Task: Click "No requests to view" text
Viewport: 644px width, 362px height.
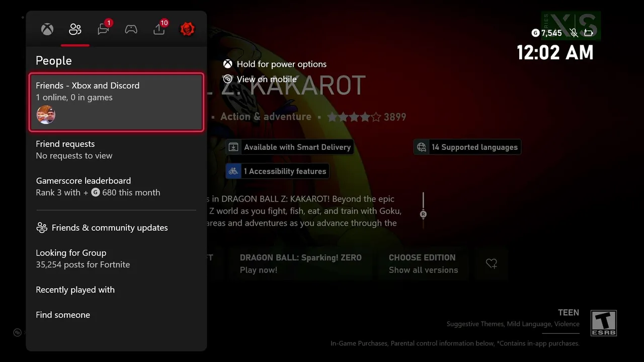Action: (74, 156)
